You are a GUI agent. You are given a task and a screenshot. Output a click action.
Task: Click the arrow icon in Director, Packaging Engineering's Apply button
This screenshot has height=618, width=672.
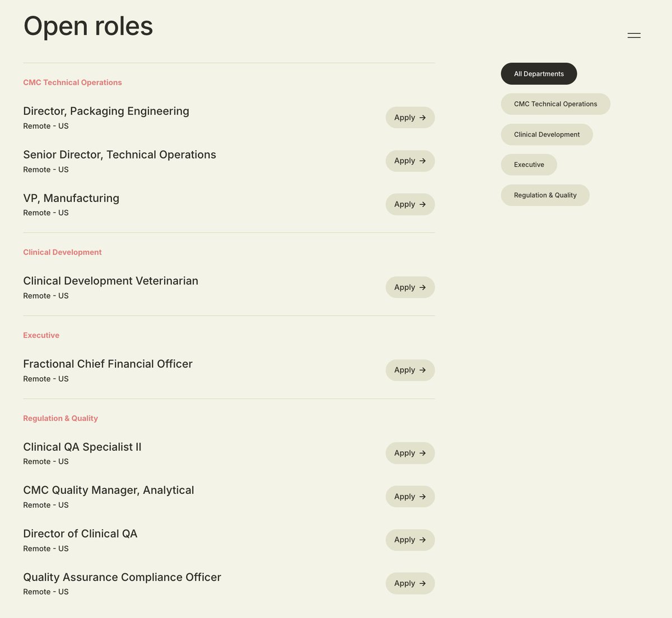(x=423, y=118)
